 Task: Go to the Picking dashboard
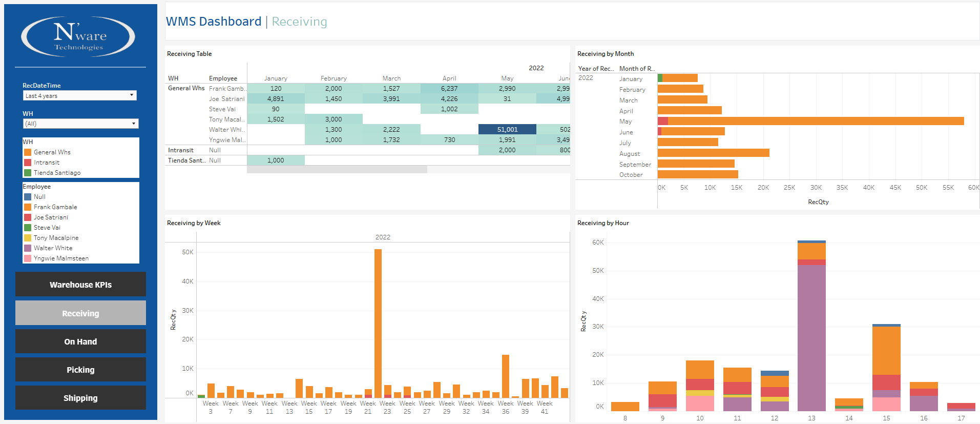click(x=80, y=370)
